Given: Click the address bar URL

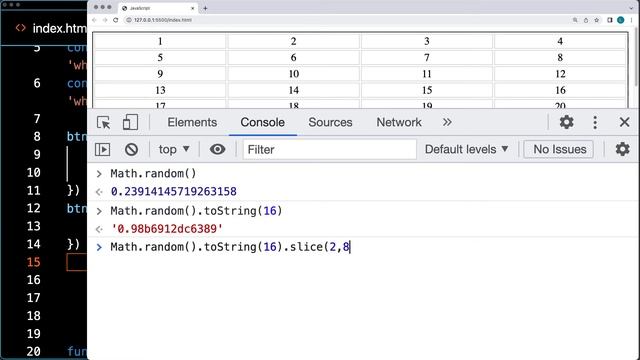Looking at the screenshot, I should pos(162,20).
